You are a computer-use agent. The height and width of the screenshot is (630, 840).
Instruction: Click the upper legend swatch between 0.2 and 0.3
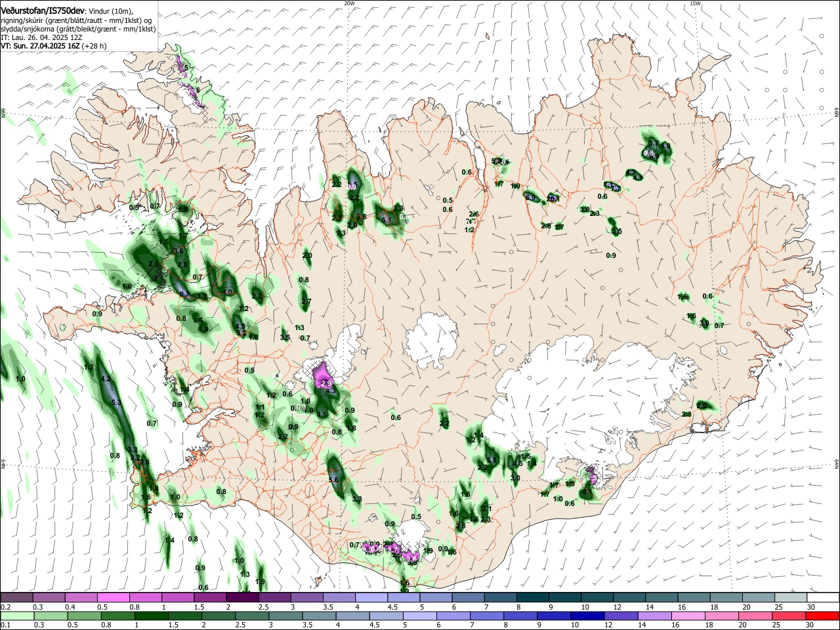point(16,597)
